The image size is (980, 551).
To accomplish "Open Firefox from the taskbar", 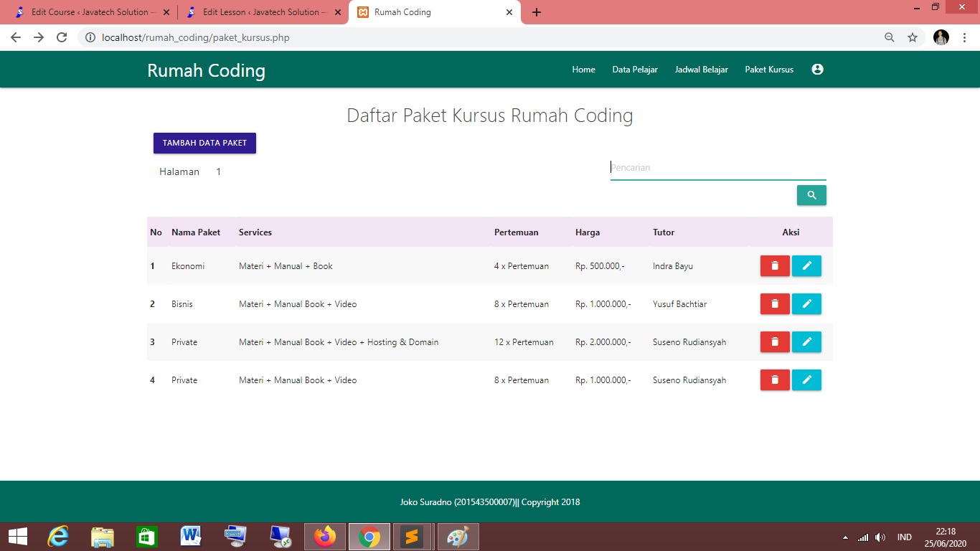I will point(326,536).
